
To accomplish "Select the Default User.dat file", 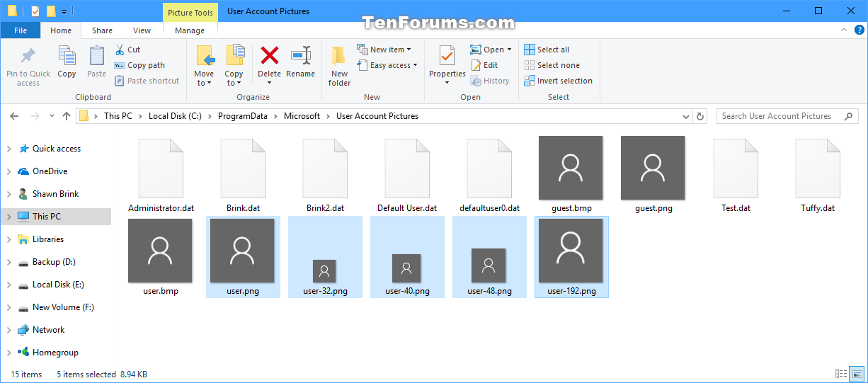I will click(x=407, y=175).
